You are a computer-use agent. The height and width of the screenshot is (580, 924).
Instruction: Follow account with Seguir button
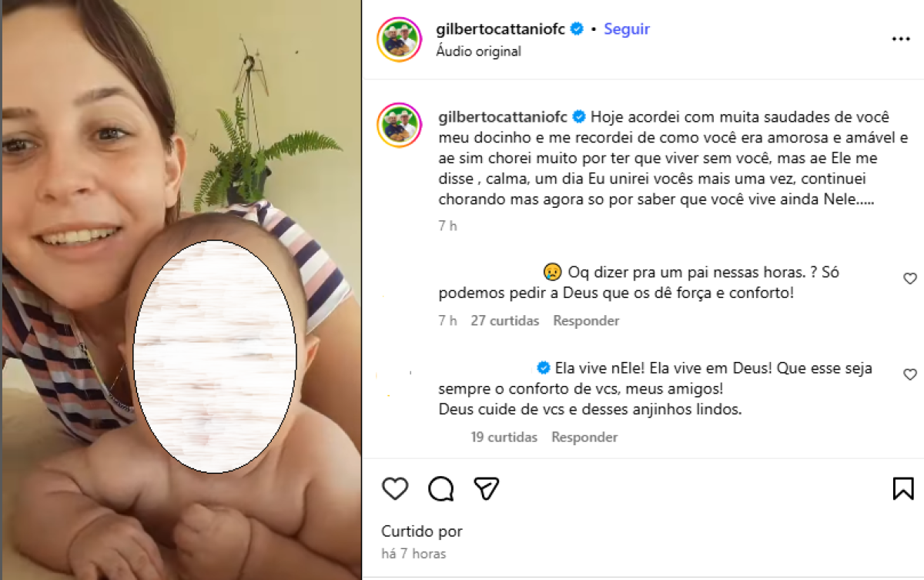point(627,29)
